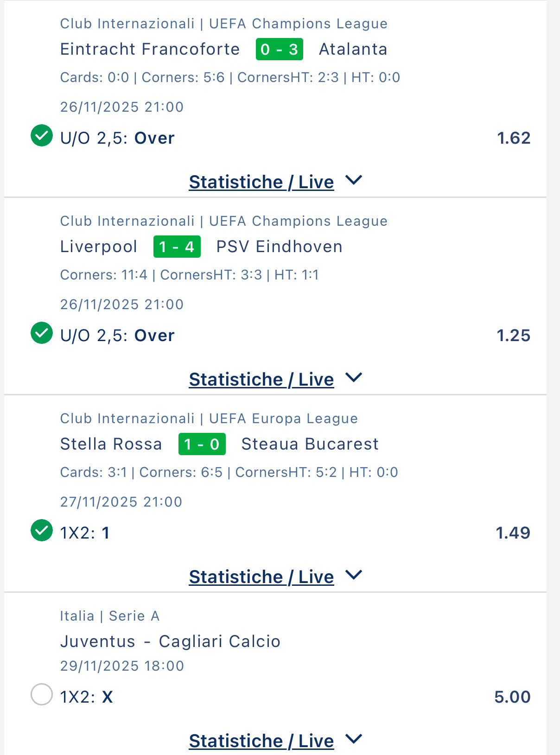Screen dimensions: 560x755
Task: Expand chevron under Eintracht Francoforte match
Action: pyautogui.click(x=354, y=180)
